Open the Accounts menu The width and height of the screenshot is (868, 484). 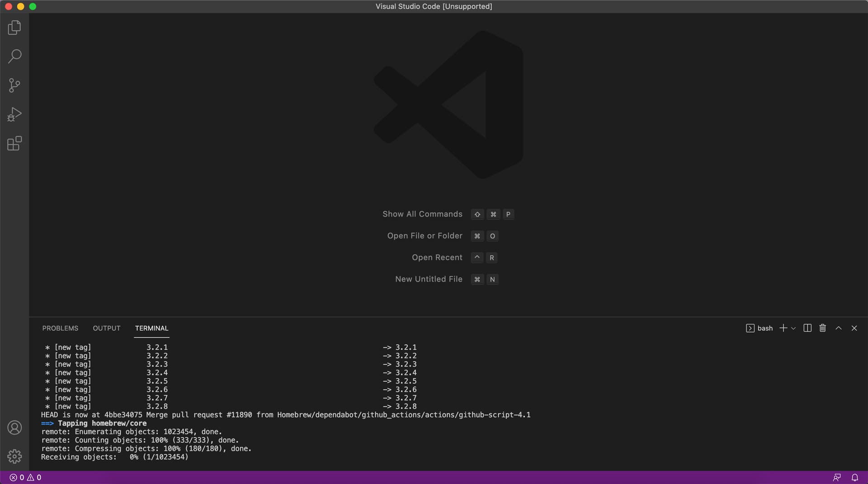(14, 427)
